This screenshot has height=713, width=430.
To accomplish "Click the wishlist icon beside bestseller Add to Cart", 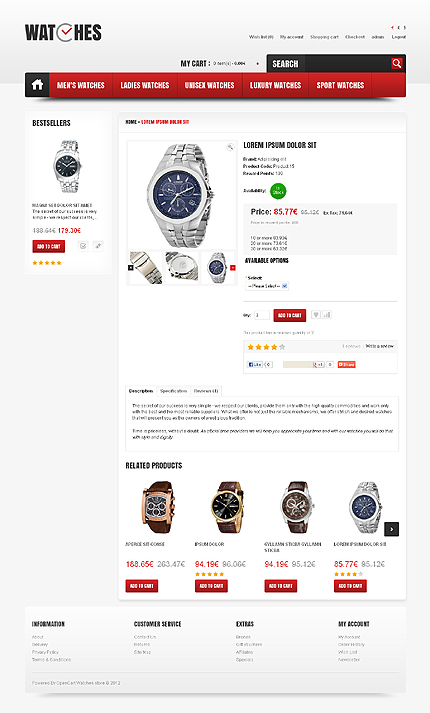I will click(x=83, y=246).
